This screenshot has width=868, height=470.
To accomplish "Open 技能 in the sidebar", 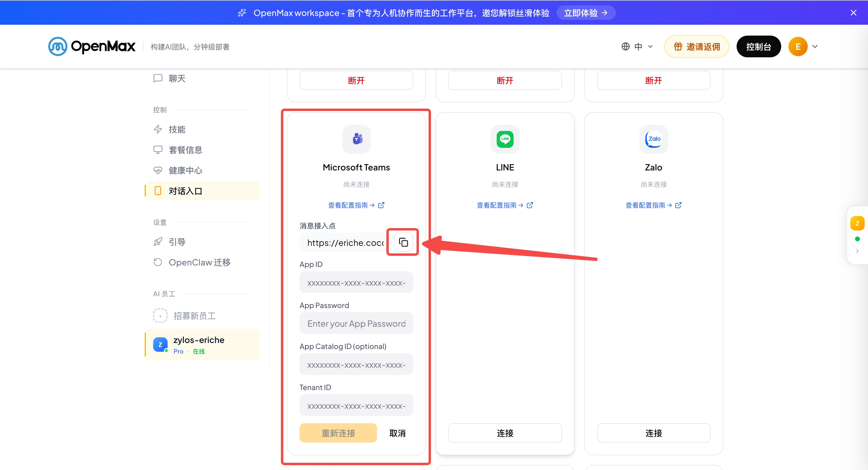I will (x=202, y=129).
